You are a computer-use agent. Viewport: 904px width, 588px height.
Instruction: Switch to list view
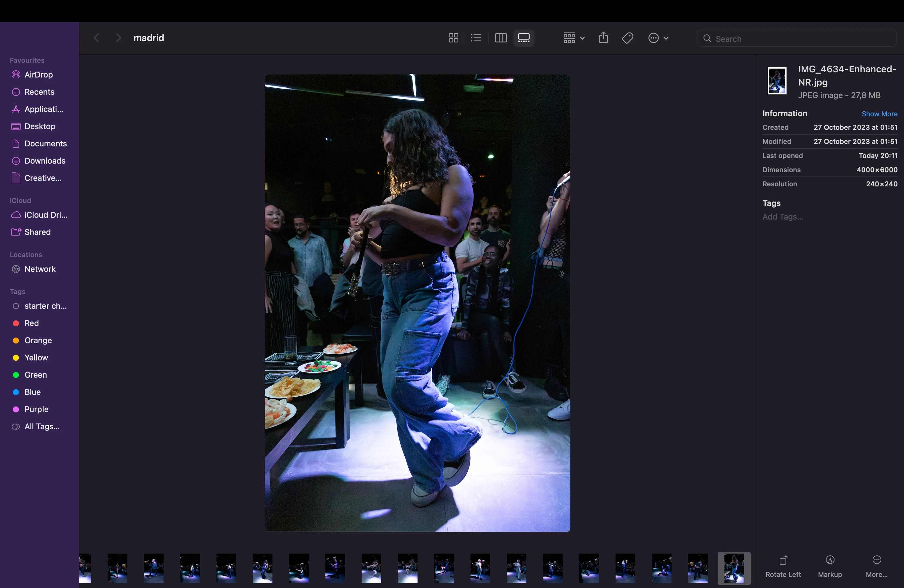(x=476, y=38)
